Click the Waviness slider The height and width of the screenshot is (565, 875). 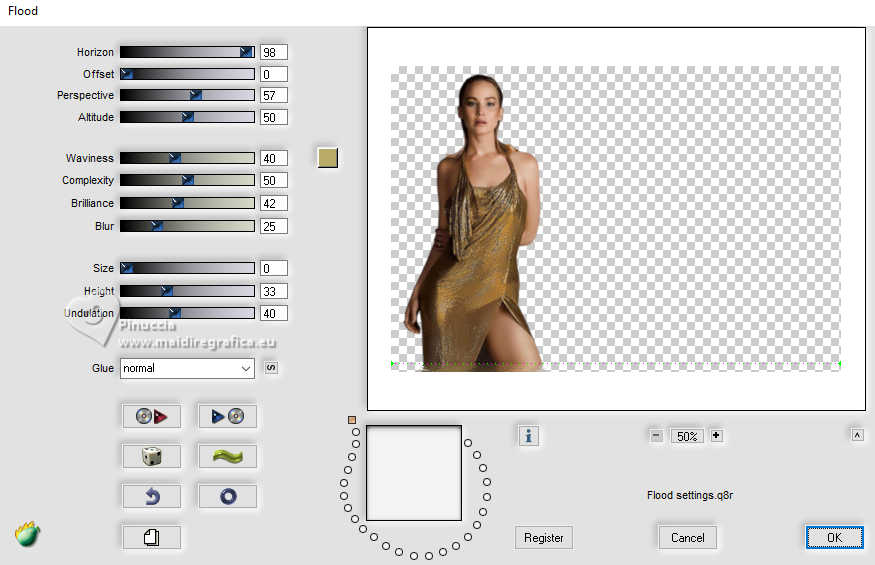click(x=188, y=158)
